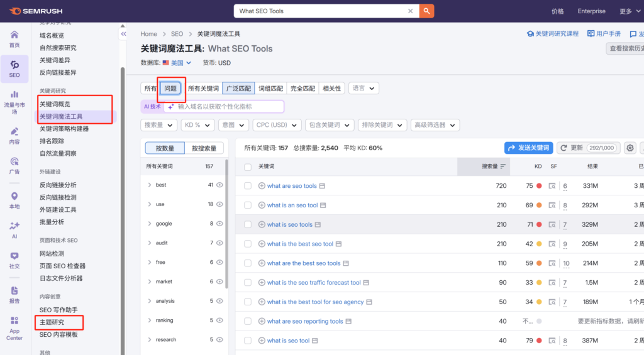Open the 排除关键词 dropdown
644x355 pixels.
coord(382,125)
